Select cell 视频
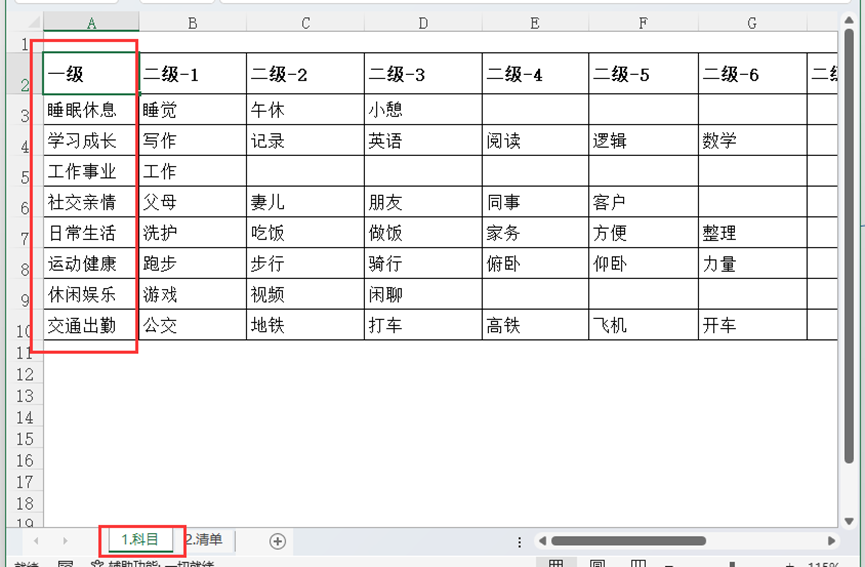Viewport: 865px width, 567px height. tap(305, 294)
